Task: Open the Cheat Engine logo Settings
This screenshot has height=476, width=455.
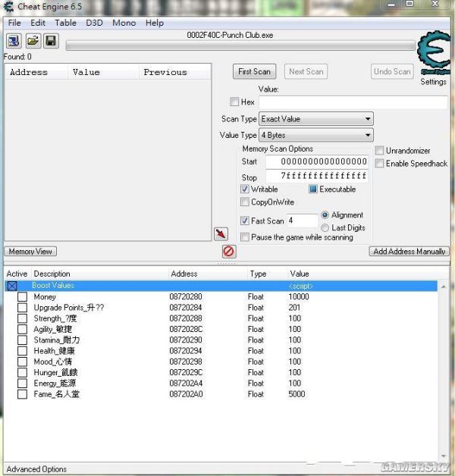Action: pyautogui.click(x=434, y=58)
